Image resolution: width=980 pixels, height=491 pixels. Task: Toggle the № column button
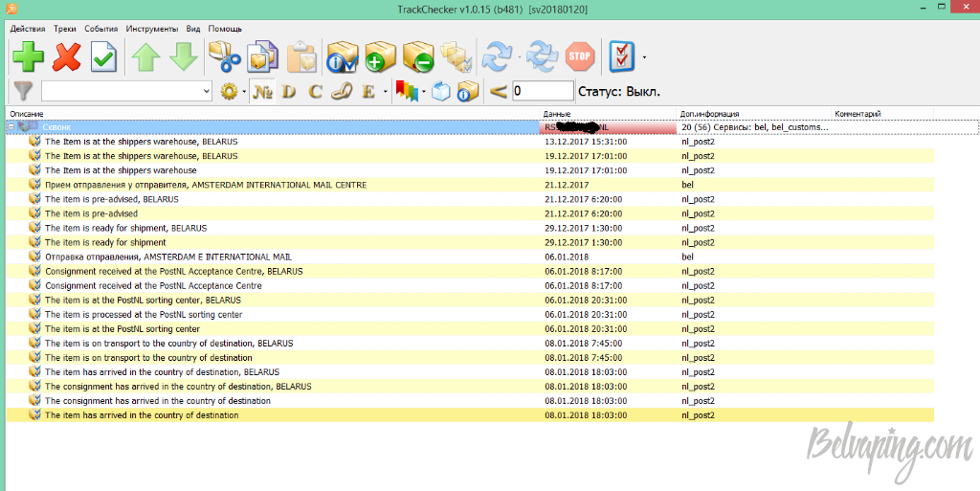pyautogui.click(x=262, y=92)
